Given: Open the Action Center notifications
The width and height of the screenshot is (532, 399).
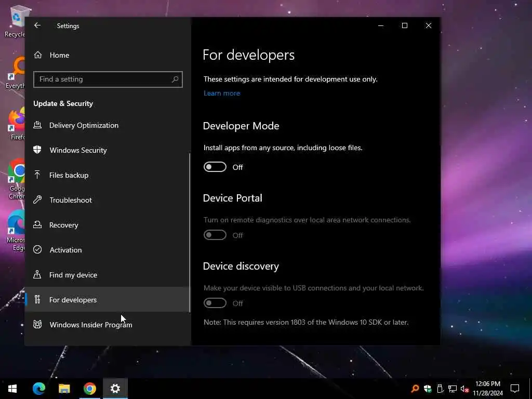Looking at the screenshot, I should coord(515,389).
